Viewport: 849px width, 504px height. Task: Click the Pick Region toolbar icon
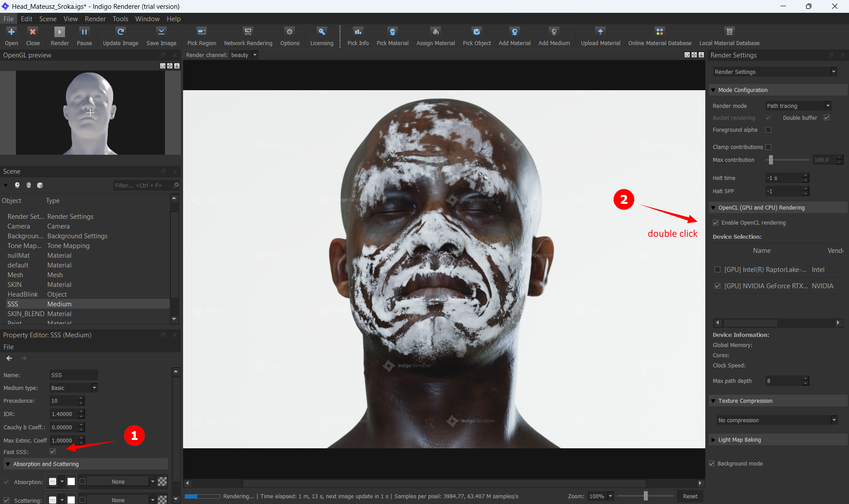coord(202,32)
